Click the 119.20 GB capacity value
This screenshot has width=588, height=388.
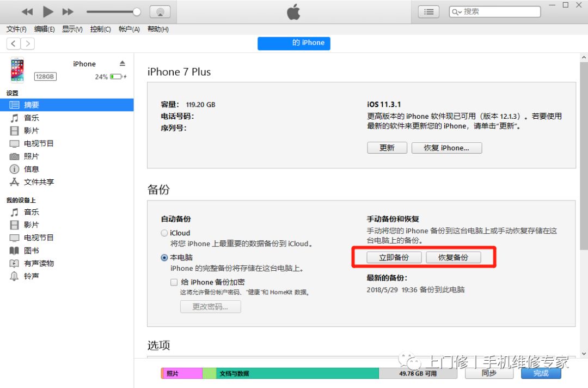pos(200,105)
